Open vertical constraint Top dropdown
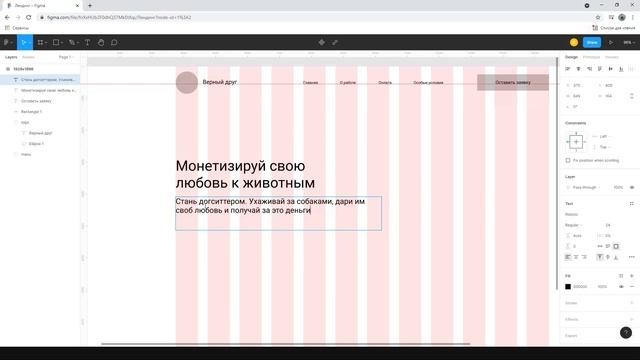Image resolution: width=640 pixels, height=360 pixels. pyautogui.click(x=602, y=147)
